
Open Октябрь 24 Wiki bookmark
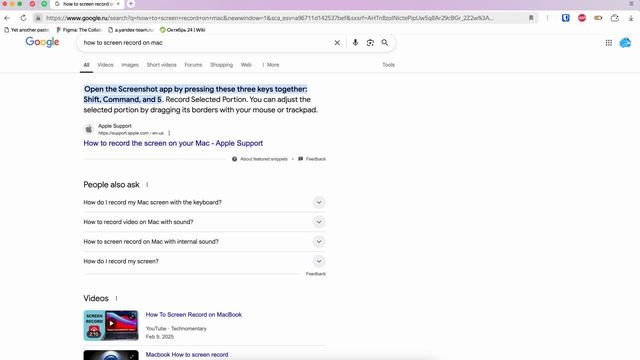coord(182,30)
